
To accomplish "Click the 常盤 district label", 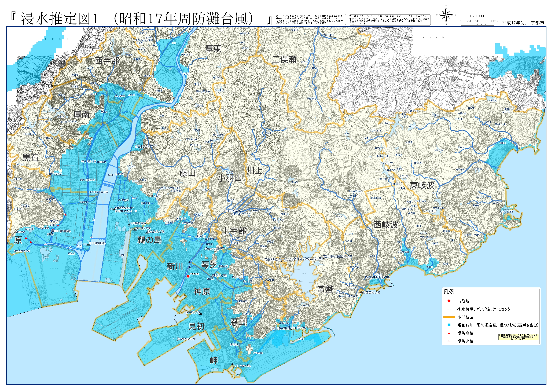I will coord(325,289).
